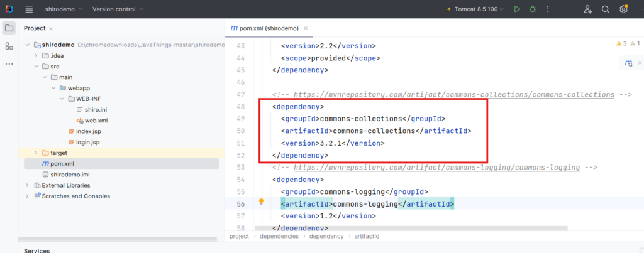Open the Structure tool window icon
The height and width of the screenshot is (253, 644).
pyautogui.click(x=9, y=46)
